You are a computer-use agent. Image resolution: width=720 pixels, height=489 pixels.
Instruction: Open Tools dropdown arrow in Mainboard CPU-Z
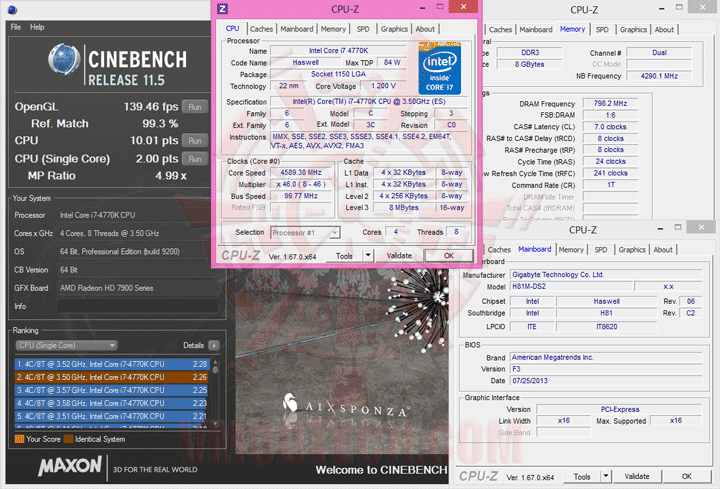606,477
